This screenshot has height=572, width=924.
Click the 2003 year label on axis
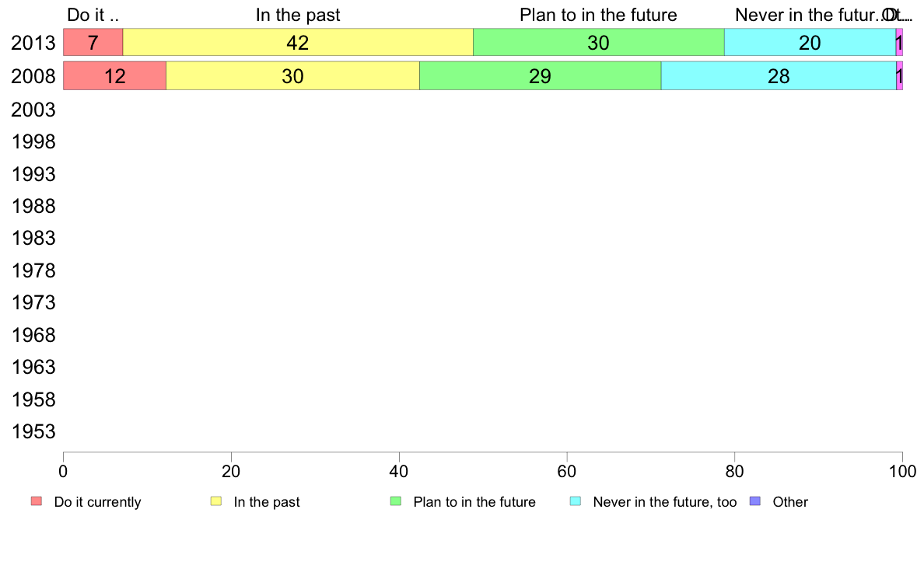point(33,110)
